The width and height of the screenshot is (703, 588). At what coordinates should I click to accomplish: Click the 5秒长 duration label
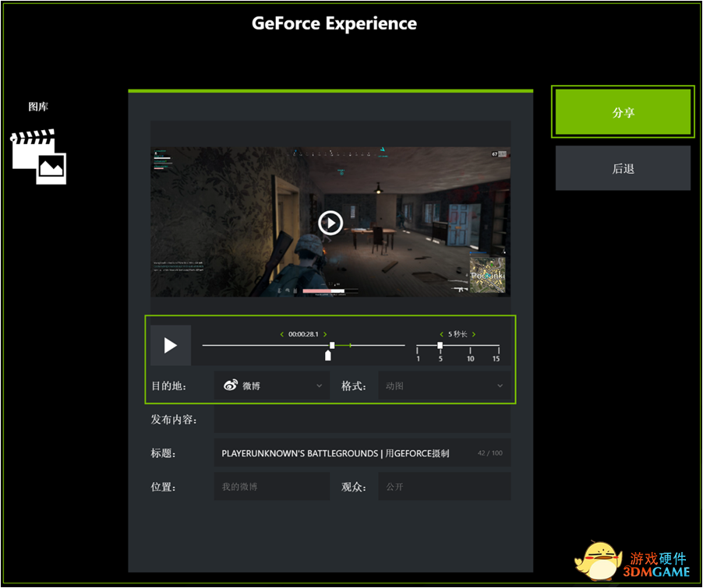coord(457,334)
